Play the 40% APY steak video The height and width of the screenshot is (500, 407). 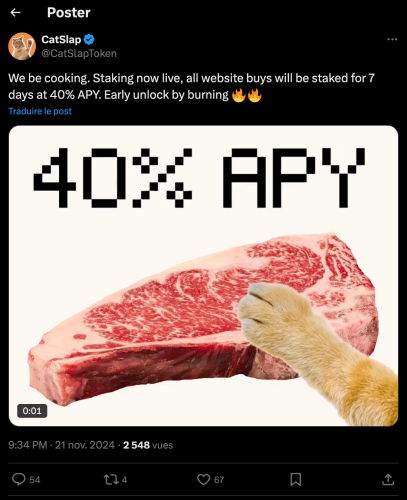[x=203, y=276]
